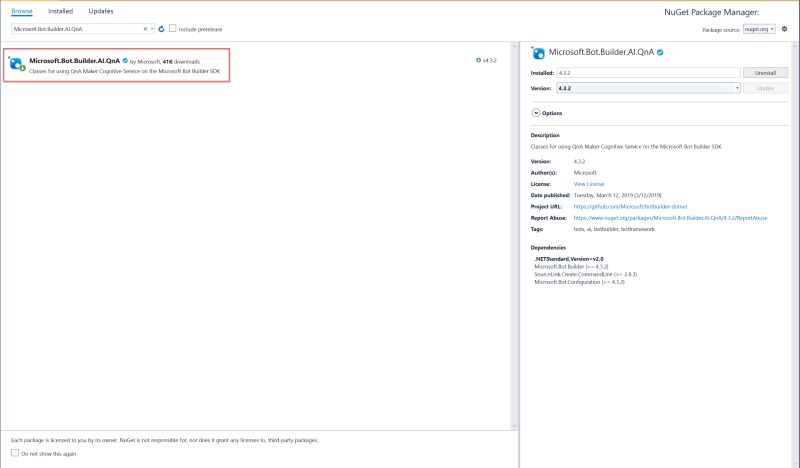Select Microsoft.Bot.Builder.AI.QnA package in results

tap(116, 65)
